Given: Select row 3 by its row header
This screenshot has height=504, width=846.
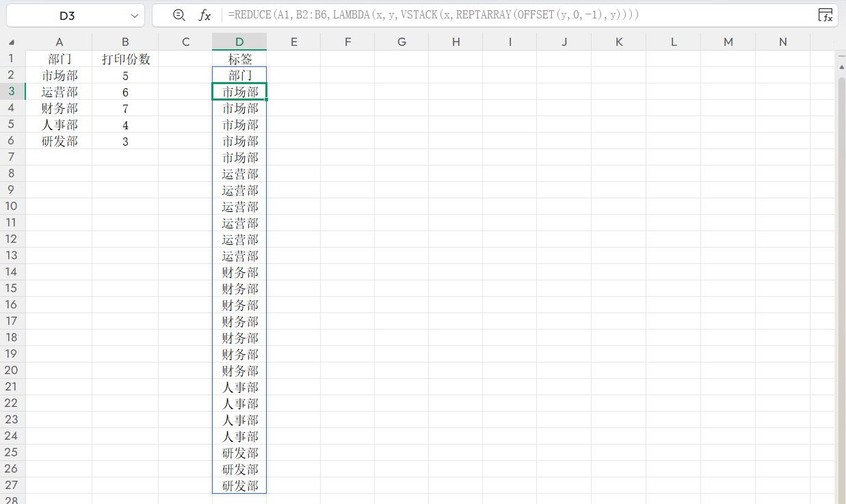Looking at the screenshot, I should (12, 92).
